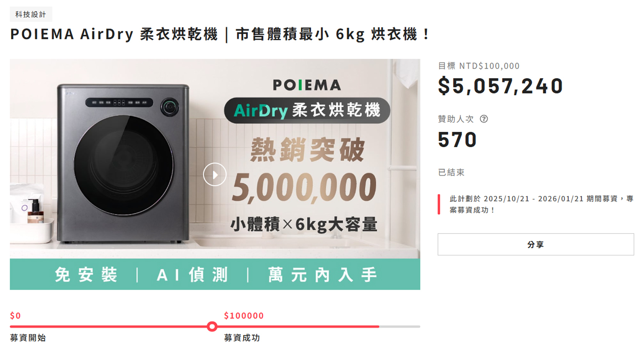Screen dimensions: 644x346
Task: Click the 募資成功 milestone text
Action: [x=242, y=338]
